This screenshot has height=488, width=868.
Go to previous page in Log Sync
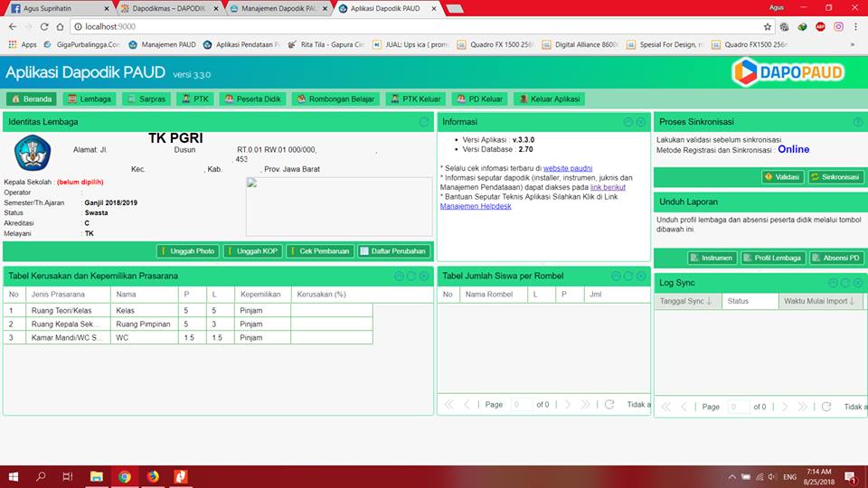coord(684,407)
